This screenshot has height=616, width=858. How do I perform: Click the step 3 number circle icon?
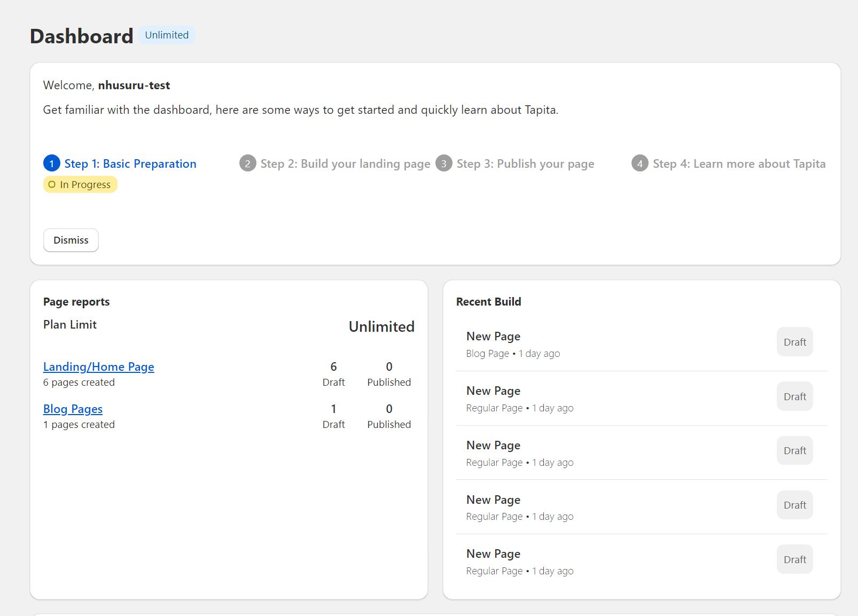443,163
